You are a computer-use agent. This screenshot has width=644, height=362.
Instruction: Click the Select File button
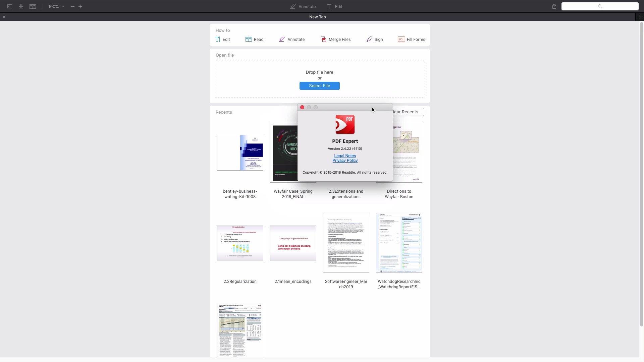319,85
